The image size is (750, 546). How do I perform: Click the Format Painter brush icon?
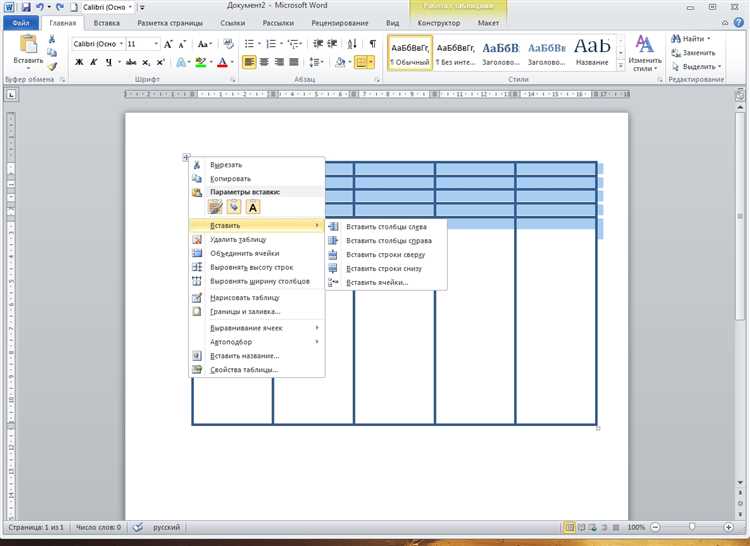tap(52, 66)
